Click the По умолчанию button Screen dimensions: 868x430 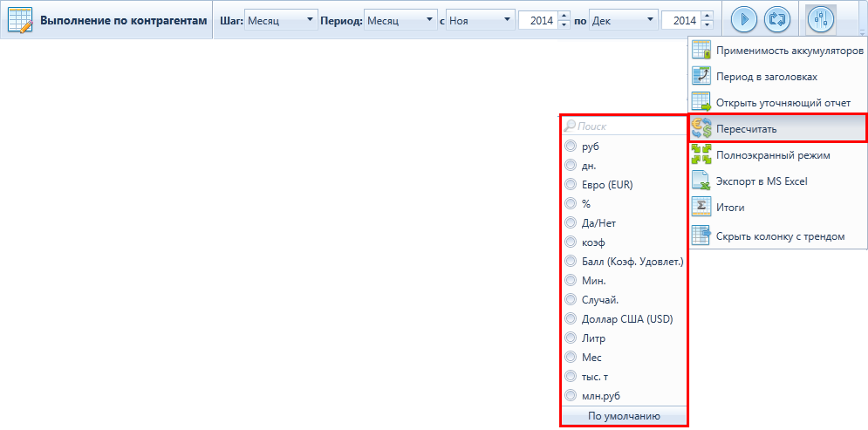pos(625,416)
